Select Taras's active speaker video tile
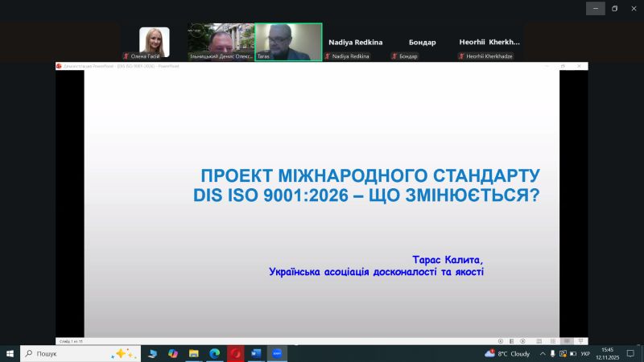This screenshot has height=362, width=644. click(288, 42)
